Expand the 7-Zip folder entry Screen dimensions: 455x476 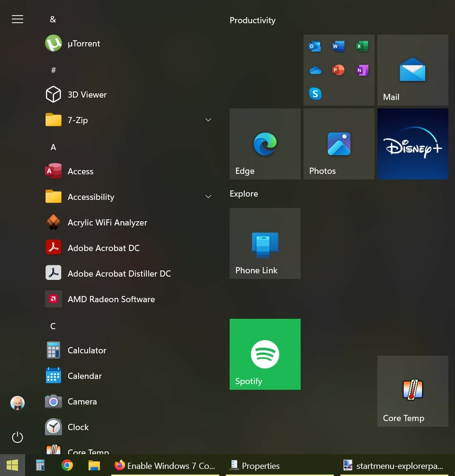click(208, 120)
